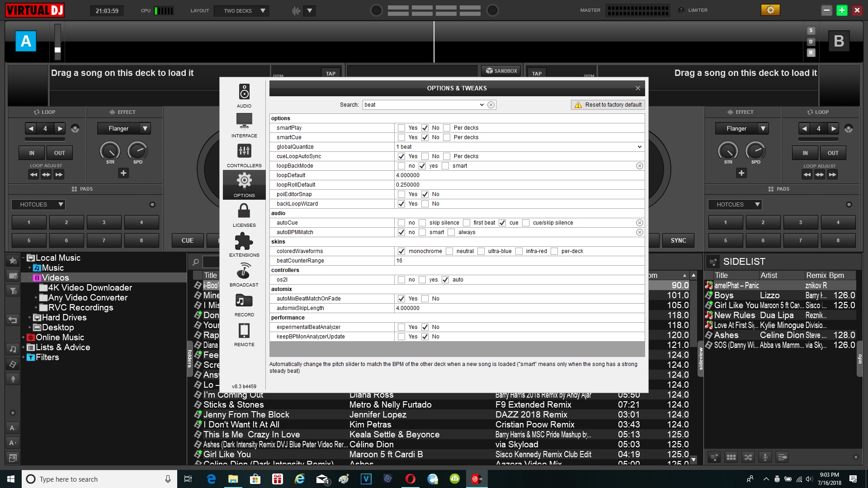
Task: Open right deck Flanger effect dropdown
Action: pyautogui.click(x=763, y=129)
